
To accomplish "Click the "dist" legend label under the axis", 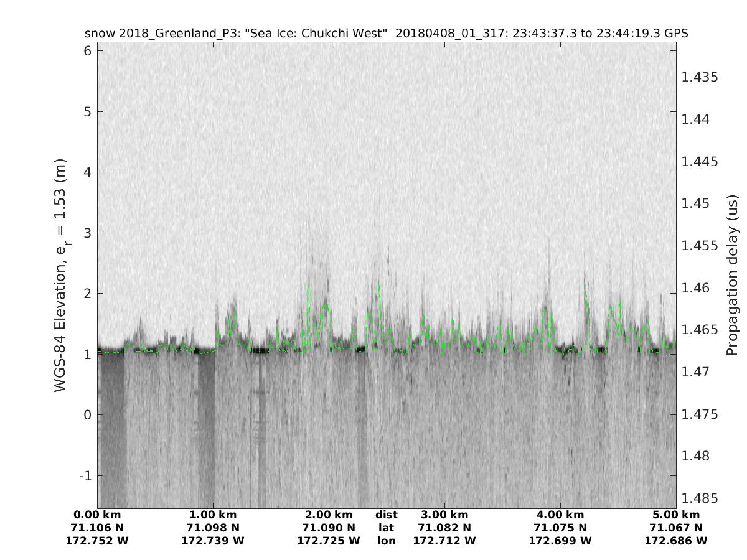I will click(x=386, y=515).
